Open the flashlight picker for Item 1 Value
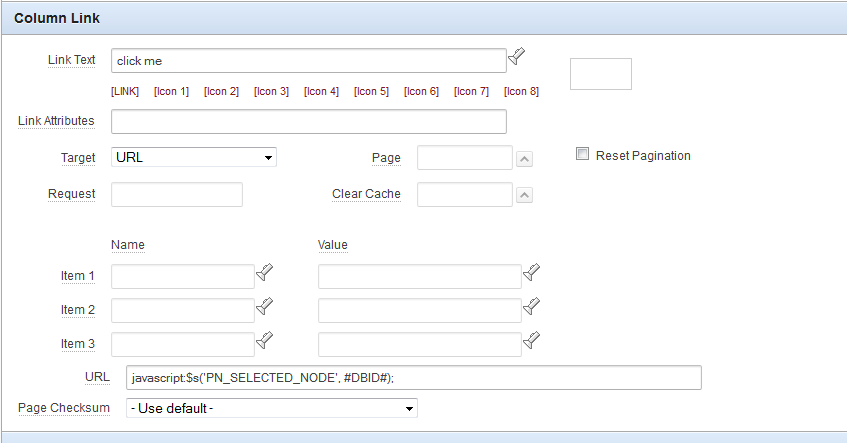Viewport: 847px width, 443px height. pos(532,272)
